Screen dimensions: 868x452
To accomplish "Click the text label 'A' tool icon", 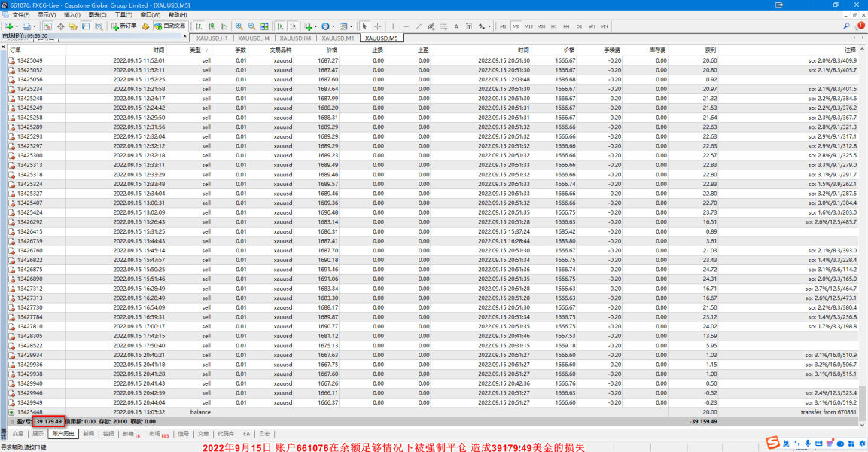I will 456,26.
